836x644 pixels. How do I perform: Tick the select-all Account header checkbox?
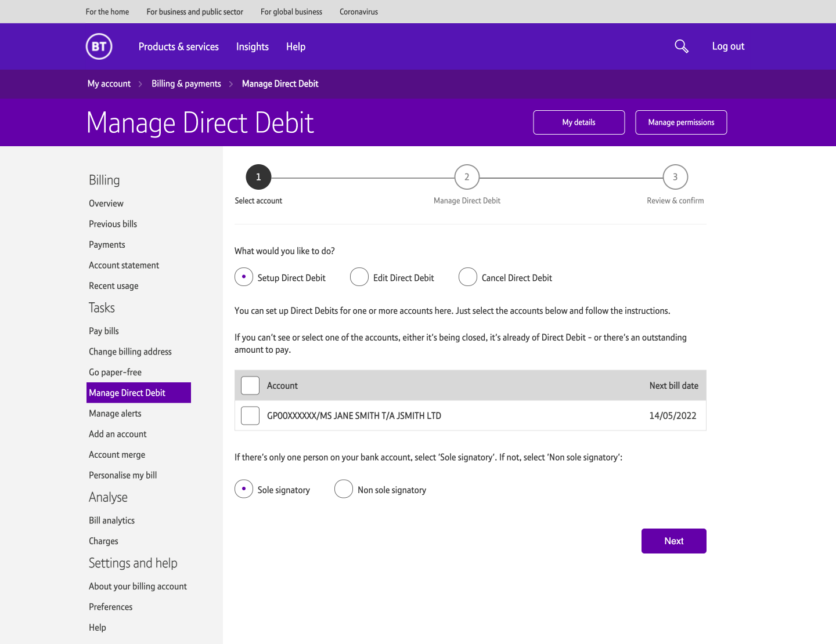click(250, 385)
